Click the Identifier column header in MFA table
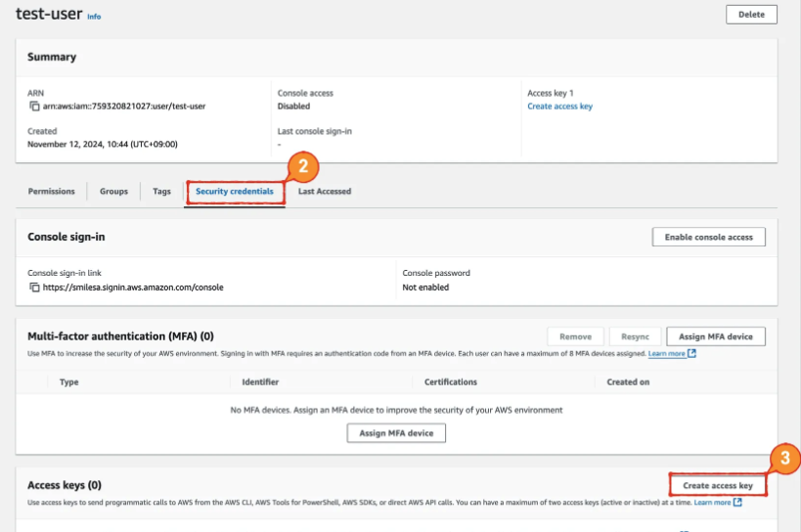 pyautogui.click(x=260, y=382)
